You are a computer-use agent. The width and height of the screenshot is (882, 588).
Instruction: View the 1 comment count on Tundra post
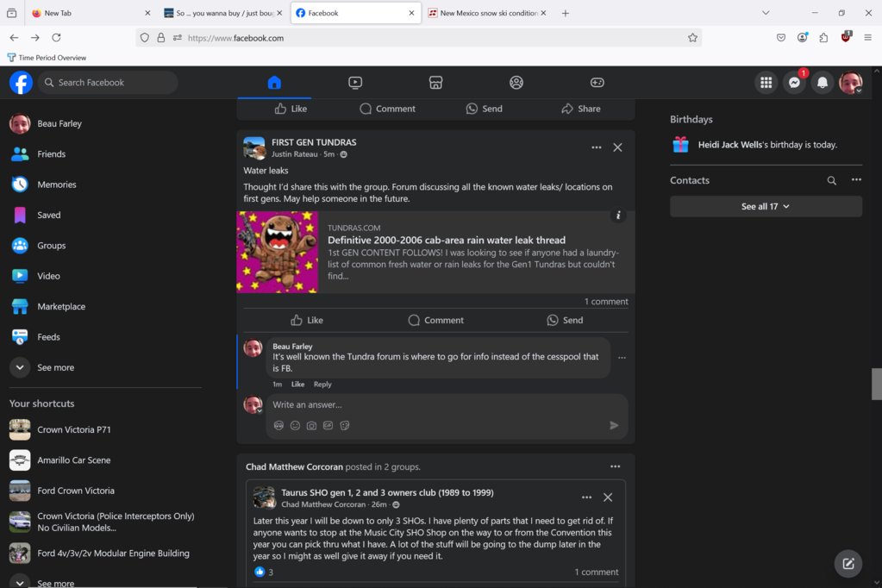(x=606, y=302)
